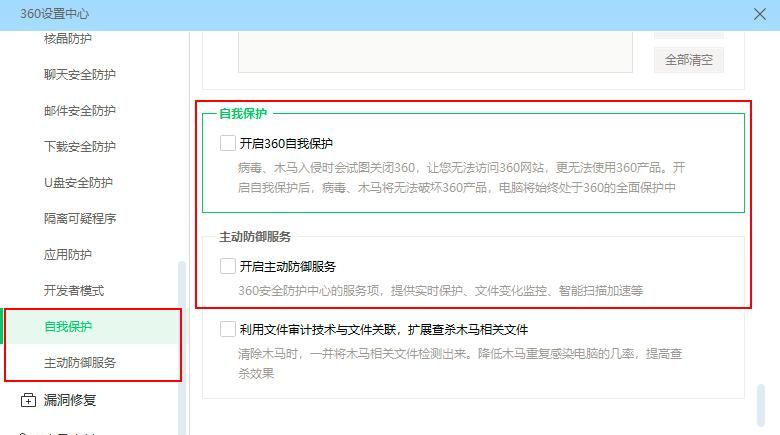
Task: Click the description starting 清除木马时
Action: click(x=460, y=363)
